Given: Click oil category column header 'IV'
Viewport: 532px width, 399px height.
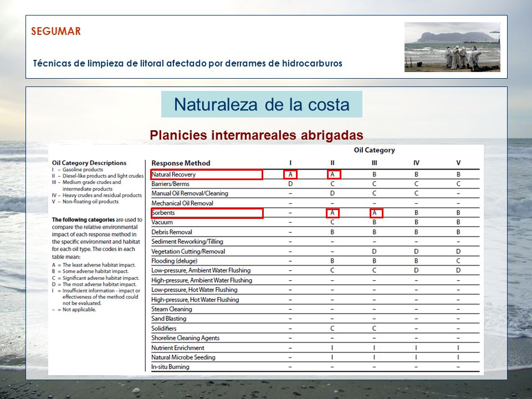Looking at the screenshot, I should pyautogui.click(x=416, y=163).
